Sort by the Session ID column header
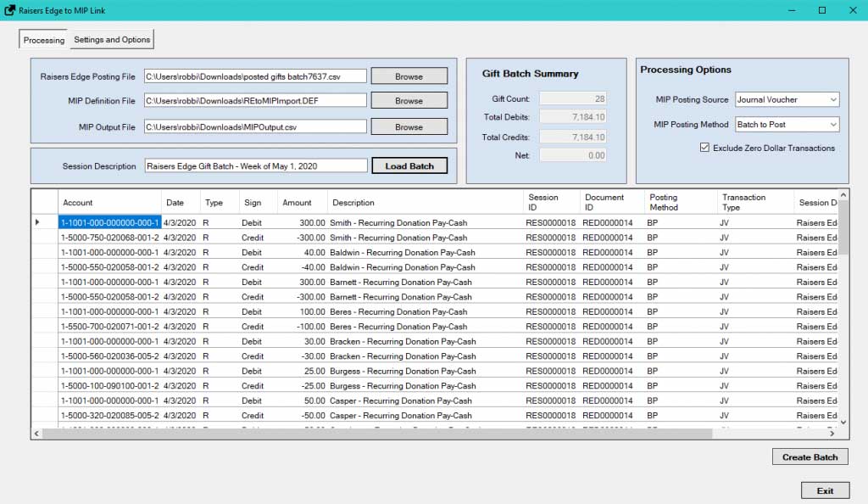Image resolution: width=868 pixels, height=504 pixels. [x=551, y=203]
